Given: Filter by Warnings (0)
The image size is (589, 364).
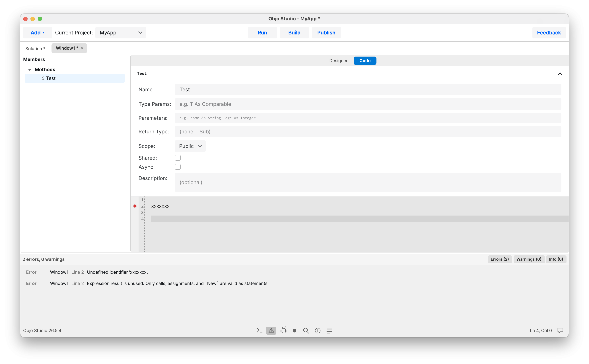Looking at the screenshot, I should tap(529, 259).
